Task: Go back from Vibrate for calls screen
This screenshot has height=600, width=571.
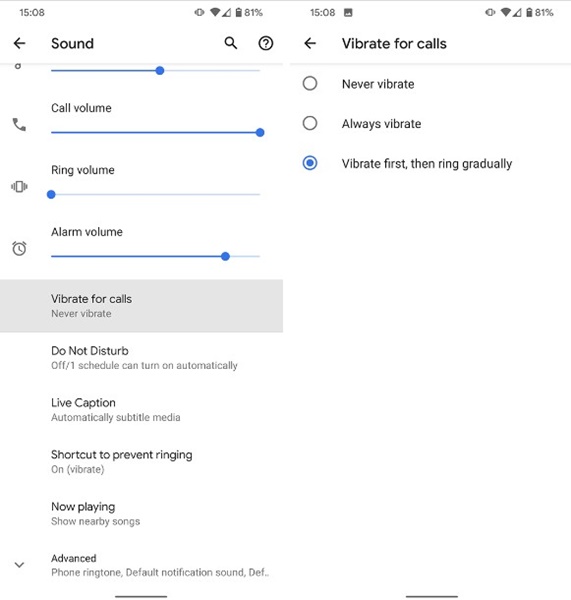Action: (x=310, y=43)
